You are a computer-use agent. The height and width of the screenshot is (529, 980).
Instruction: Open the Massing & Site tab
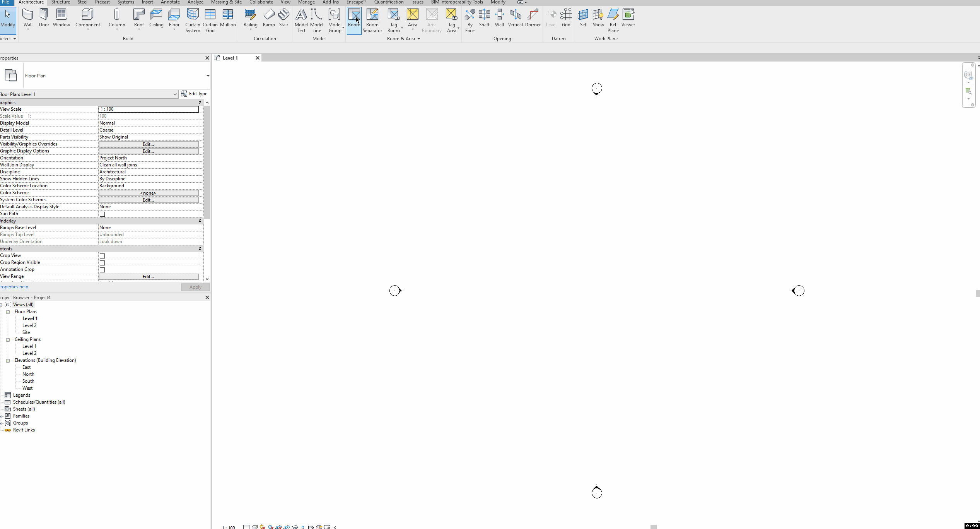click(226, 2)
